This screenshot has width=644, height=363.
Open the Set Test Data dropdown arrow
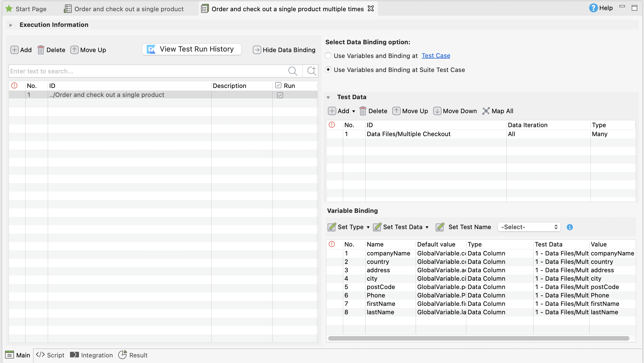[427, 227]
